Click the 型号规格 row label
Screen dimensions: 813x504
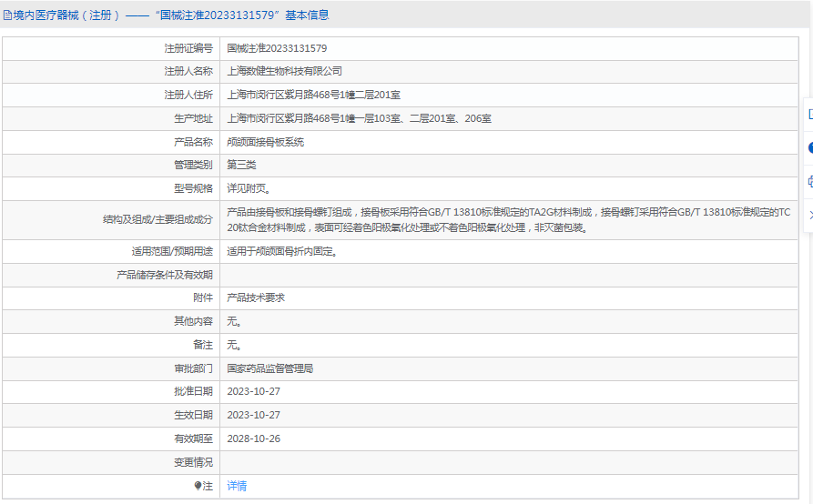[193, 188]
